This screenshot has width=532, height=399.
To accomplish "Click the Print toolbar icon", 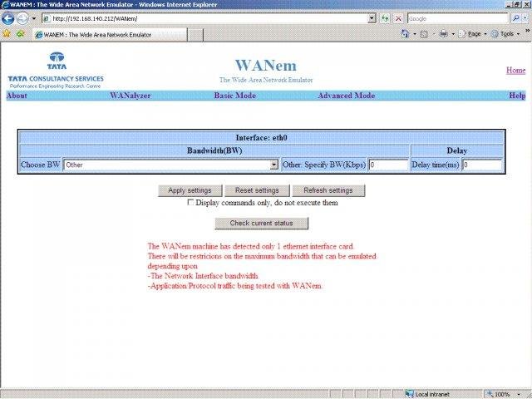I will pyautogui.click(x=443, y=33).
